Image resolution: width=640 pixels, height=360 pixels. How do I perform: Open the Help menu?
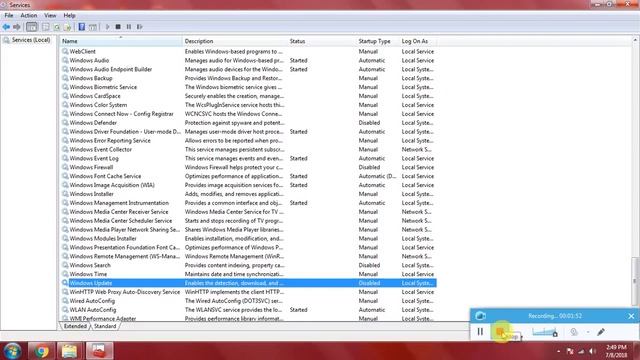pyautogui.click(x=69, y=16)
